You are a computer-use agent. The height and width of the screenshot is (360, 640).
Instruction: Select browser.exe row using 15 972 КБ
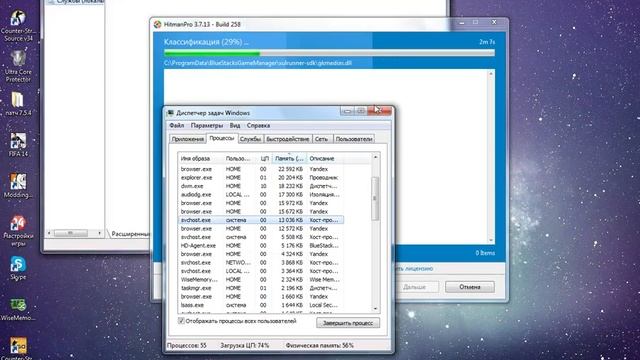click(x=260, y=203)
